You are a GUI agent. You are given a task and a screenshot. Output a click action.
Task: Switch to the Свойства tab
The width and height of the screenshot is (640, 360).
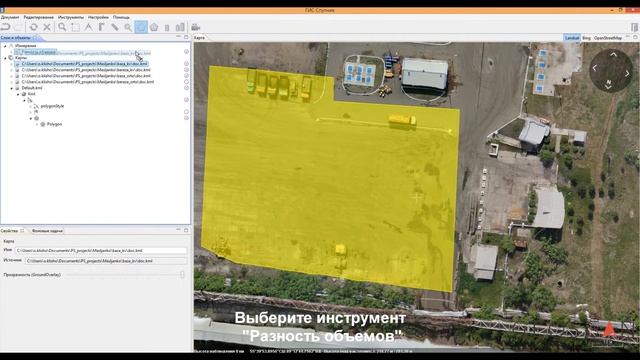coord(9,231)
